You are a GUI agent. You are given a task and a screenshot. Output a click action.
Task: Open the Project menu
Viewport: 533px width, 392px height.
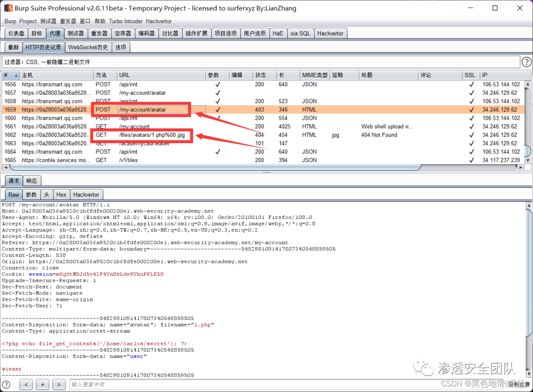pos(28,21)
